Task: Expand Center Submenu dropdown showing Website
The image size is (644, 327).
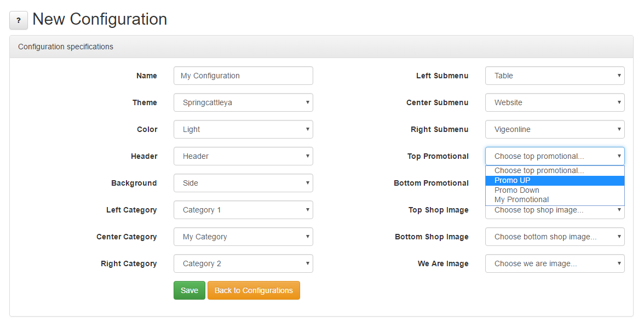Action: click(x=555, y=103)
